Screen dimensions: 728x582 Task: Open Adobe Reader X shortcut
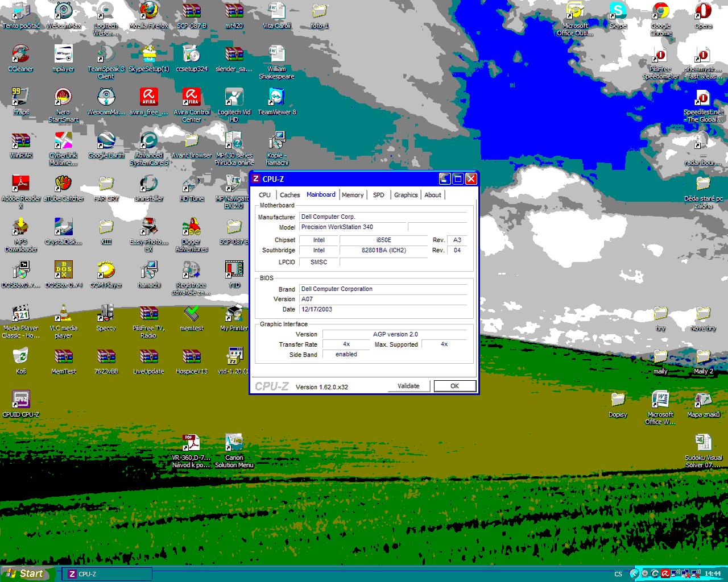[x=20, y=192]
